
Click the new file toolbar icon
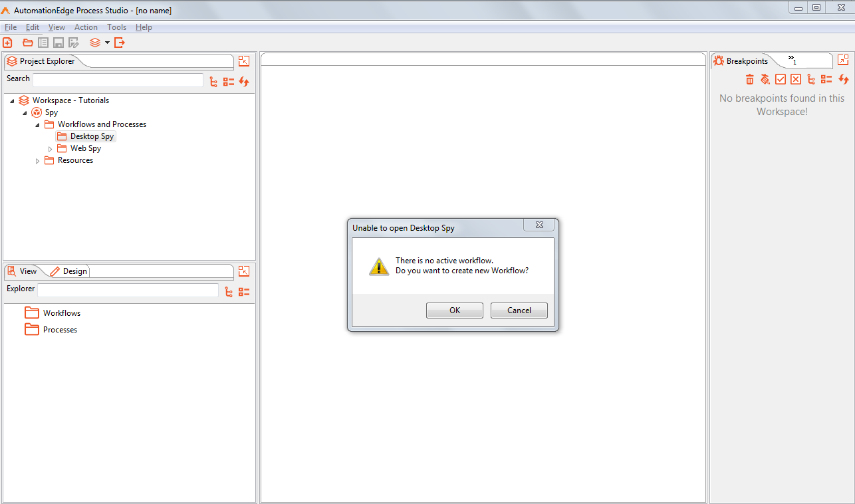pos(8,43)
